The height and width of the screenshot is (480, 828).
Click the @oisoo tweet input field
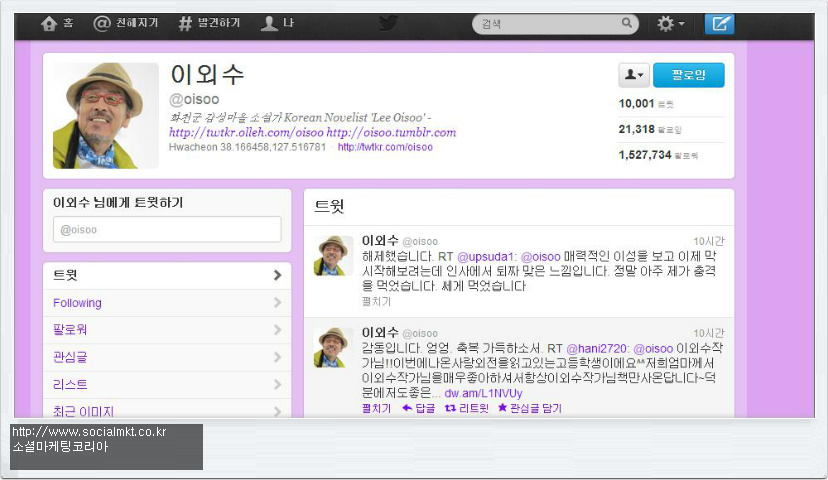[167, 230]
